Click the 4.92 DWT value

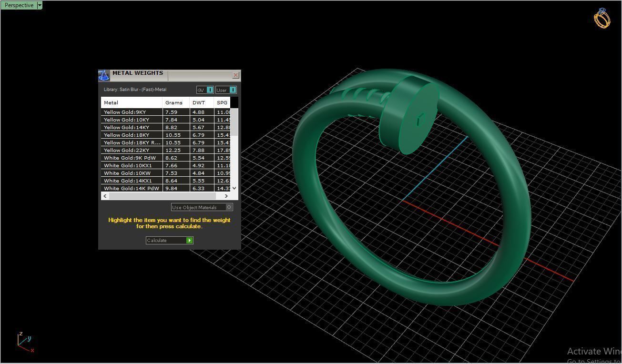coord(198,165)
